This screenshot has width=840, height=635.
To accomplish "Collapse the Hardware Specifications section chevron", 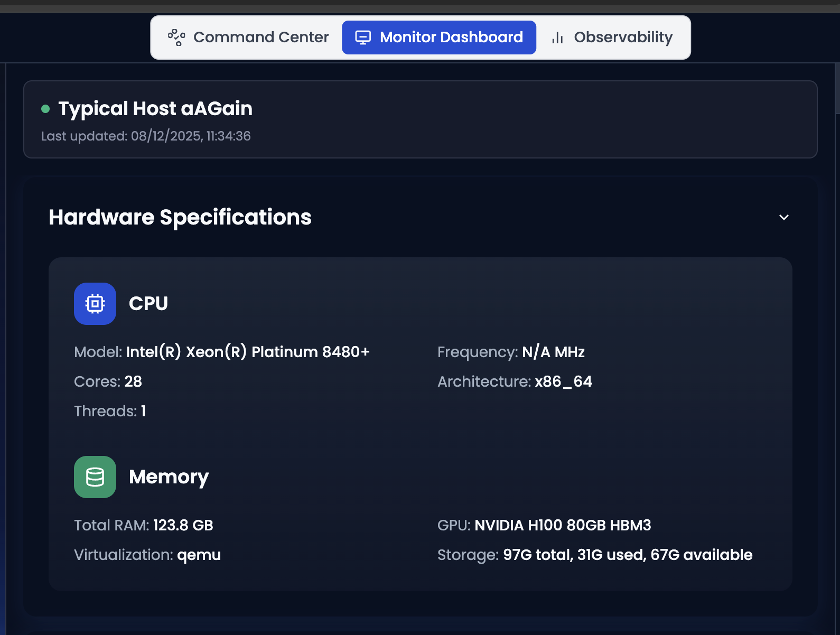I will 784,218.
